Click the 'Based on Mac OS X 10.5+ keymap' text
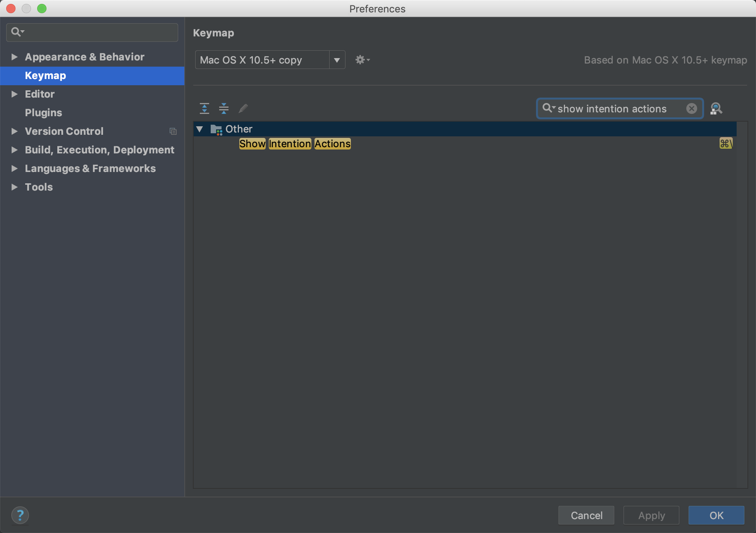This screenshot has height=533, width=756. (x=665, y=60)
